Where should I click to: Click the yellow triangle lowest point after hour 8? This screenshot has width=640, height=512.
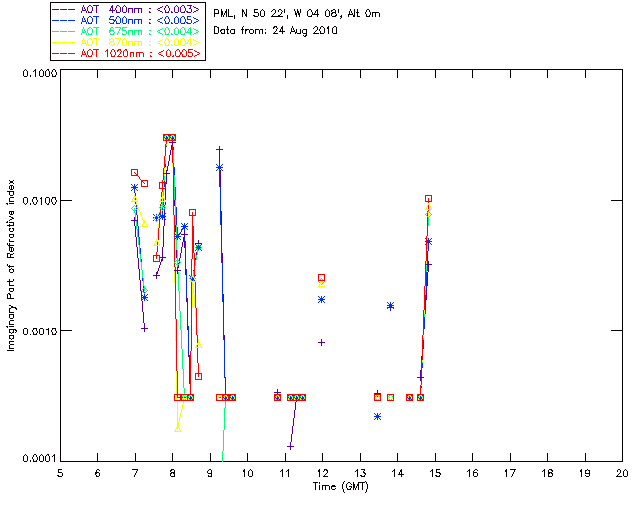coord(178,429)
